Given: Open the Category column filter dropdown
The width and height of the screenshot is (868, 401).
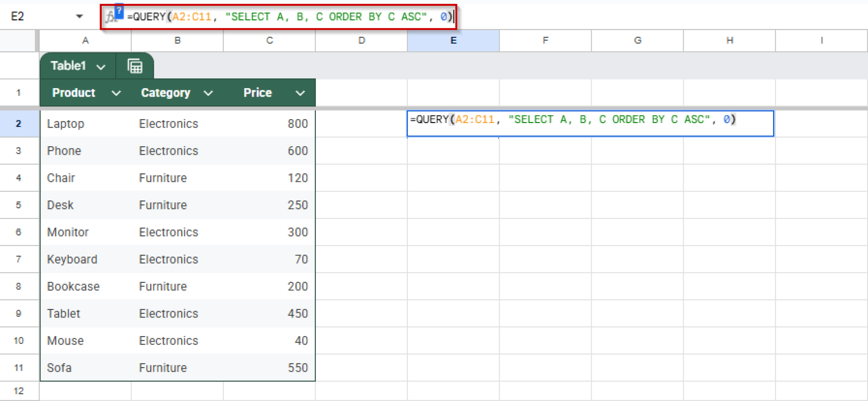Looking at the screenshot, I should [x=209, y=93].
